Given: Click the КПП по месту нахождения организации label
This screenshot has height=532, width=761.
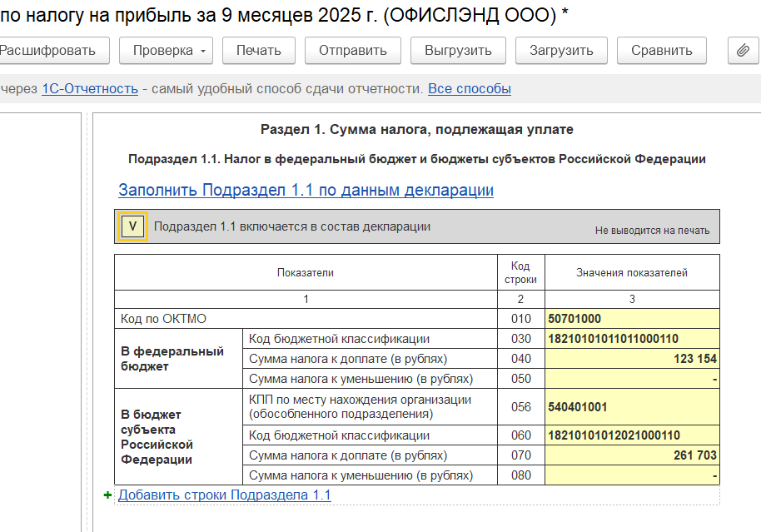Looking at the screenshot, I should pos(361,407).
